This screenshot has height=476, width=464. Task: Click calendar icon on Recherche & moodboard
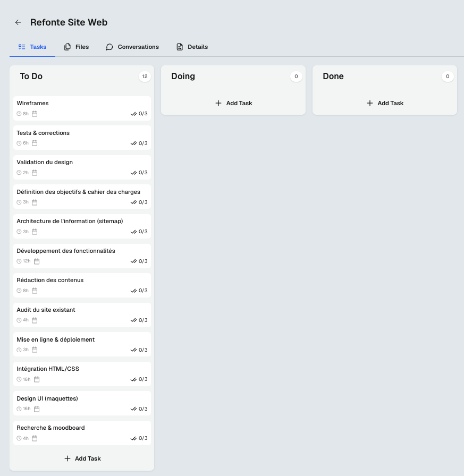[35, 438]
